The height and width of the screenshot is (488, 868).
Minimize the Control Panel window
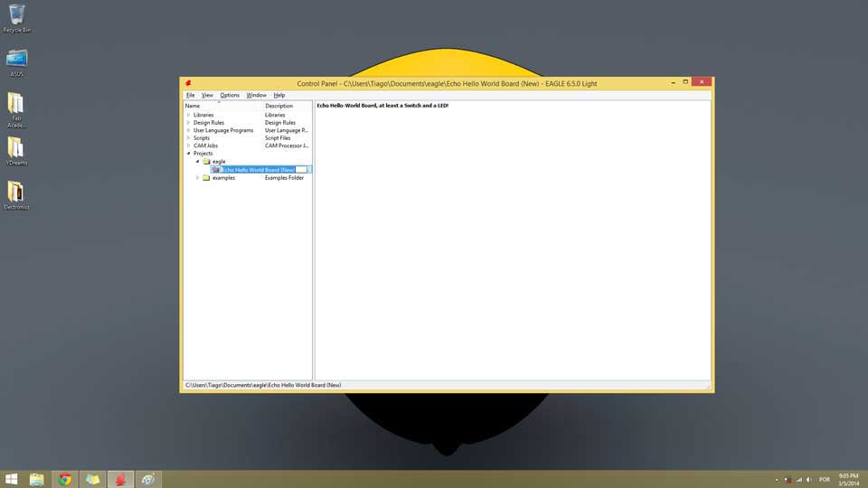point(673,82)
